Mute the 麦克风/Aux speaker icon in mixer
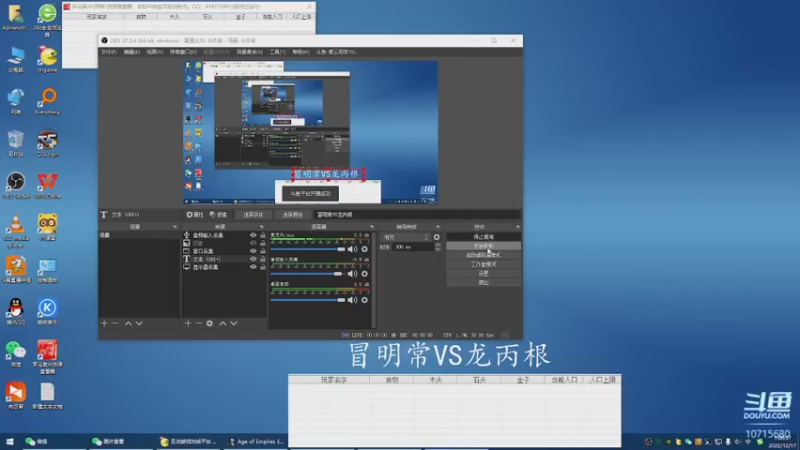This screenshot has width=800, height=450. tap(352, 249)
